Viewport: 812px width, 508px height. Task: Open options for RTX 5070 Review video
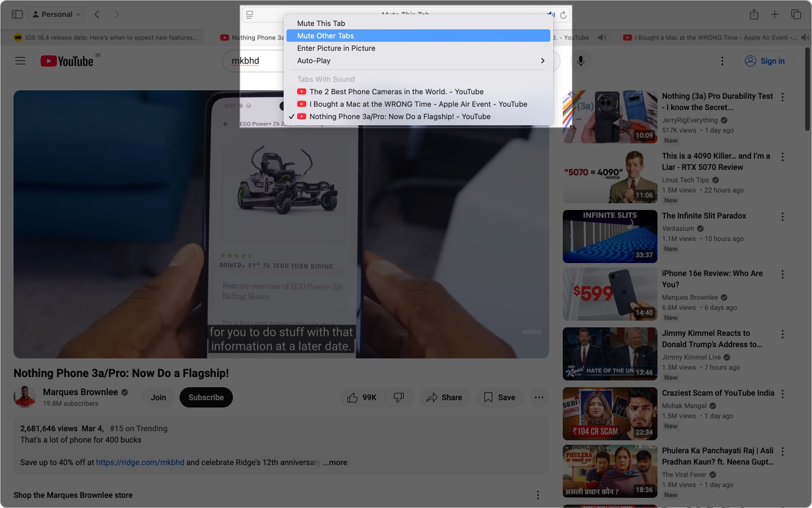pos(783,157)
